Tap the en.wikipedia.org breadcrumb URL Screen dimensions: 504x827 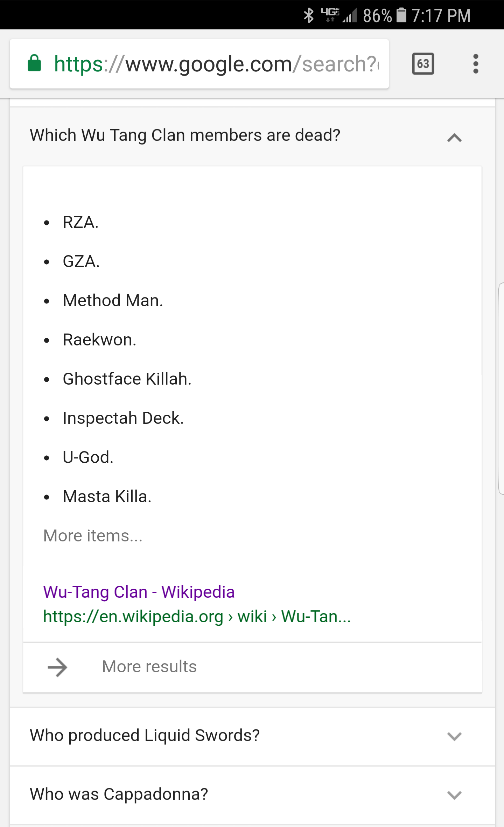pos(197,617)
